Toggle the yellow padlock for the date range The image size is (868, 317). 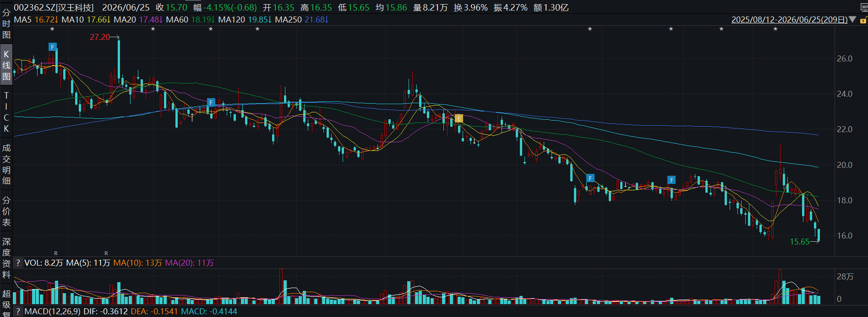[863, 20]
